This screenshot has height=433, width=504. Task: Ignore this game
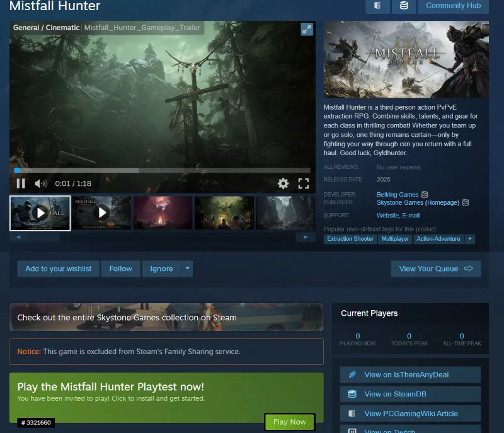[161, 268]
